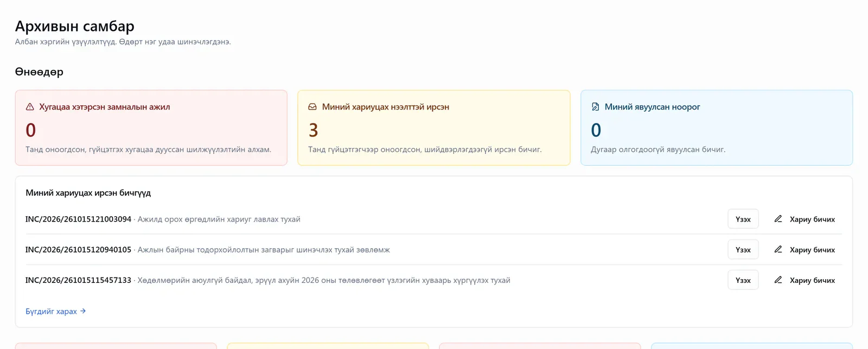Open the Миний хариуцах нээлттэй ирсэн card
Image resolution: width=868 pixels, height=349 pixels.
pos(434,128)
